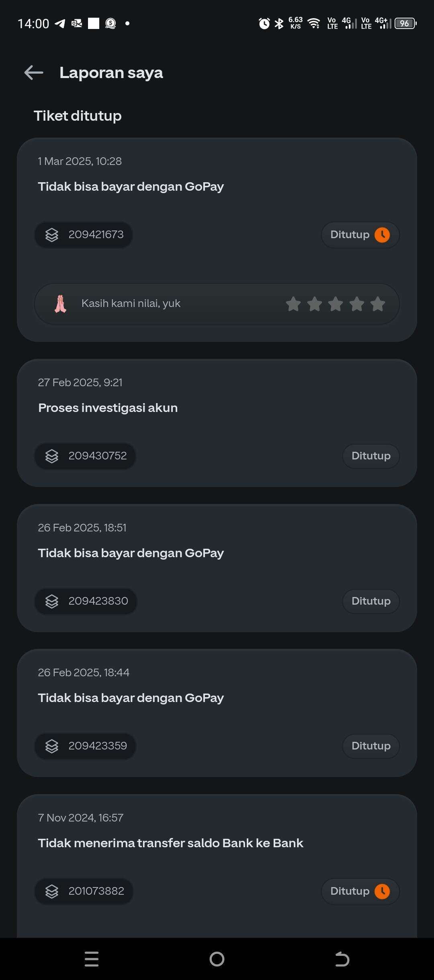Select the third rating star
This screenshot has height=980, width=434.
point(336,304)
